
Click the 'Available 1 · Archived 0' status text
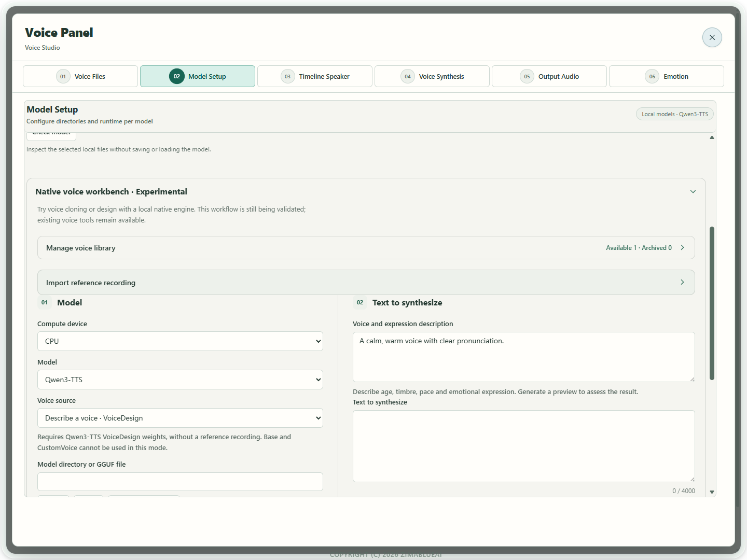point(639,248)
